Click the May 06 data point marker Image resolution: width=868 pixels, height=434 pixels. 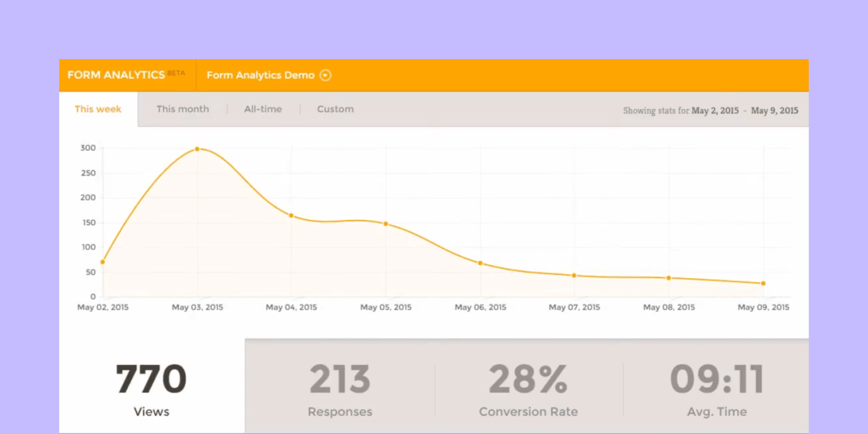point(480,263)
